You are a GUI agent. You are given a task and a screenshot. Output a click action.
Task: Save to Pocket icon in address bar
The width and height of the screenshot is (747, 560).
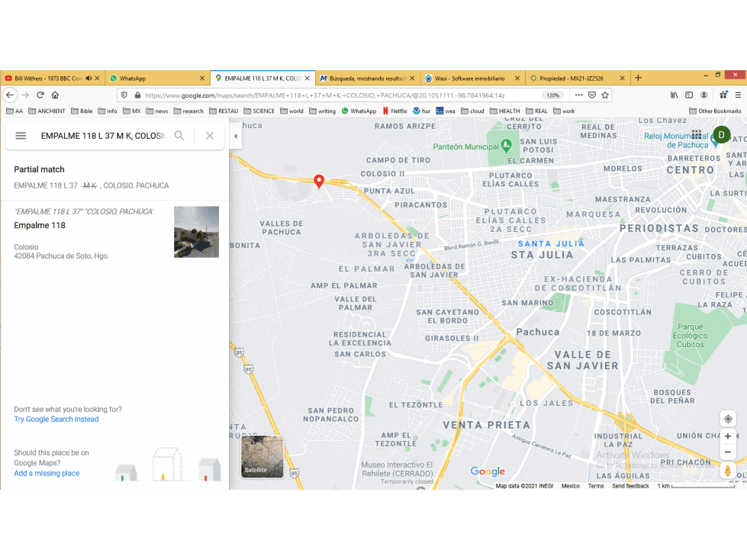pos(592,95)
